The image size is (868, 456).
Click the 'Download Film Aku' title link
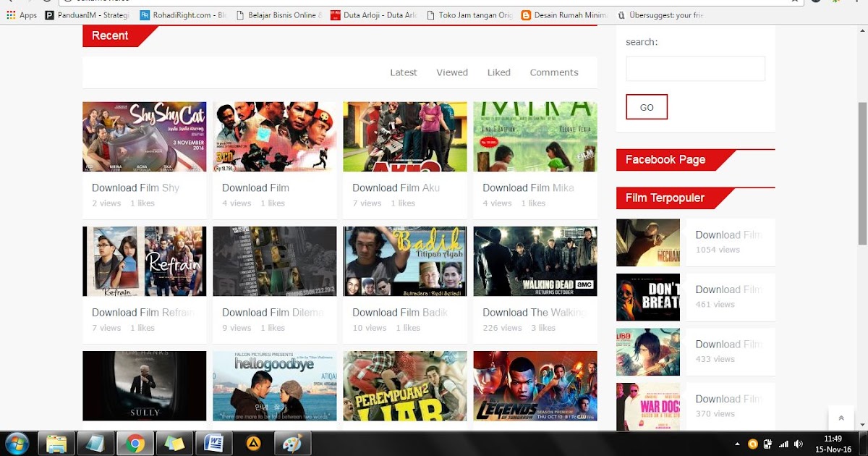click(396, 187)
